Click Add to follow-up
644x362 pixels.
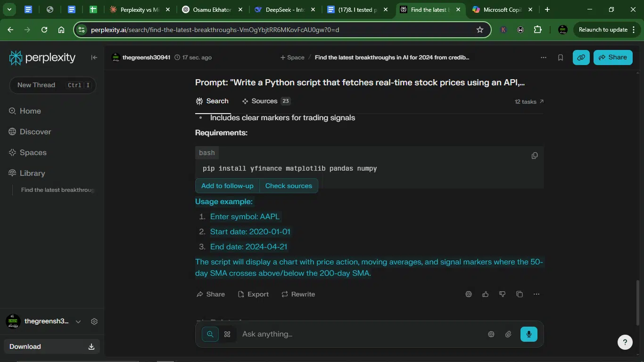pos(227,186)
